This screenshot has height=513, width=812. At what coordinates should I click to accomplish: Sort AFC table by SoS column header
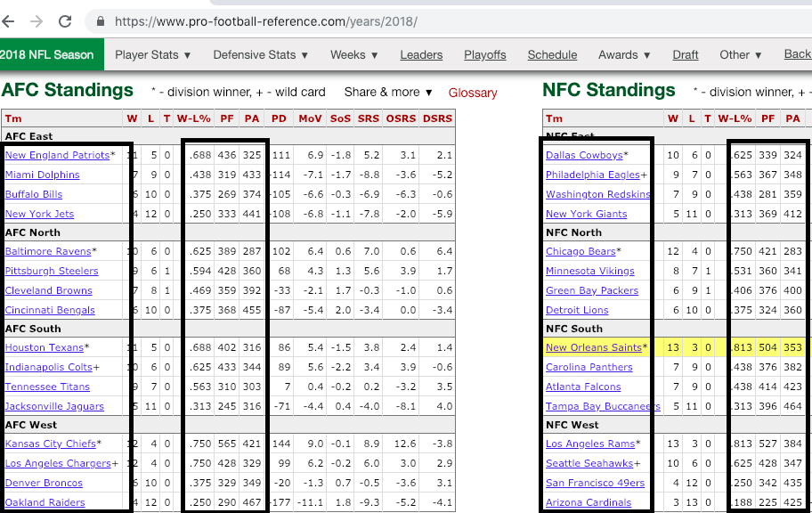pyautogui.click(x=340, y=118)
